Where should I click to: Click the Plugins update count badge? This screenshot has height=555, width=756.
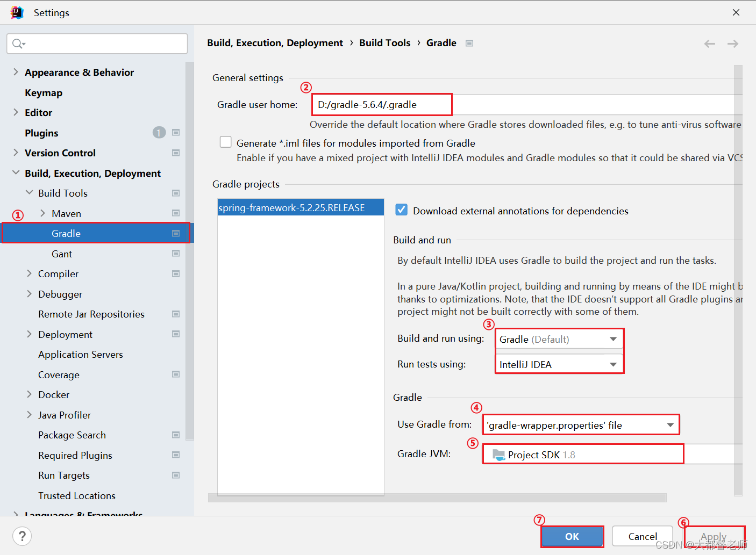(x=159, y=133)
